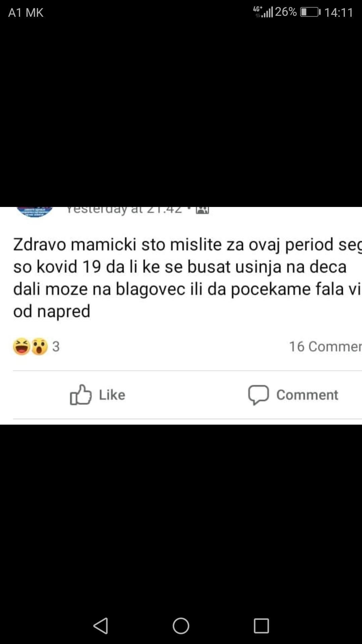This screenshot has width=362, height=644.
Task: Tap the A1 MK carrier label
Action: tap(26, 13)
